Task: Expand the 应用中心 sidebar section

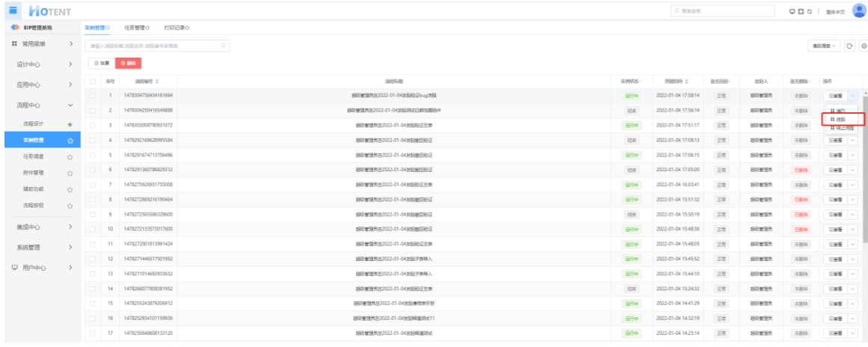Action: pyautogui.click(x=42, y=85)
